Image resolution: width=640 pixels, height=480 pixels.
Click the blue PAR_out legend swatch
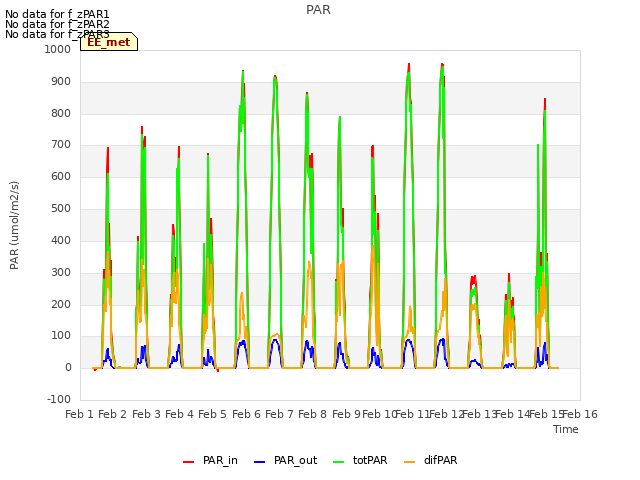[x=259, y=462]
